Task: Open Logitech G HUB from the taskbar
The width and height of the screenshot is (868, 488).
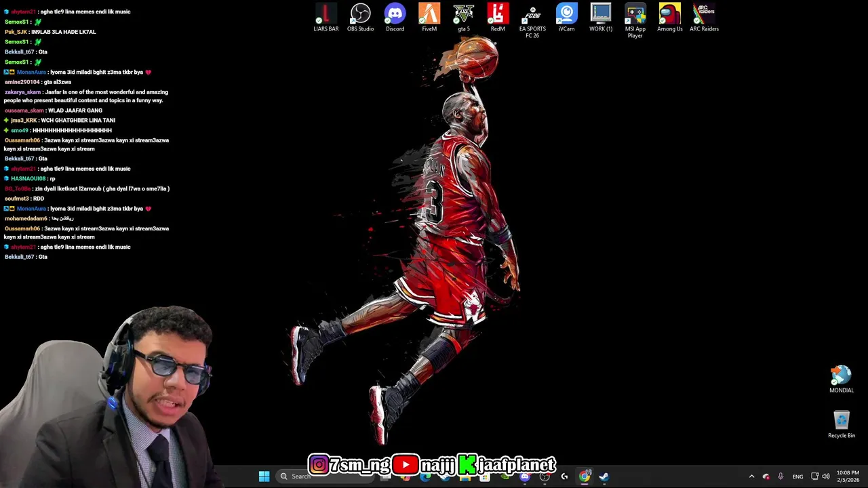Action: point(564,476)
